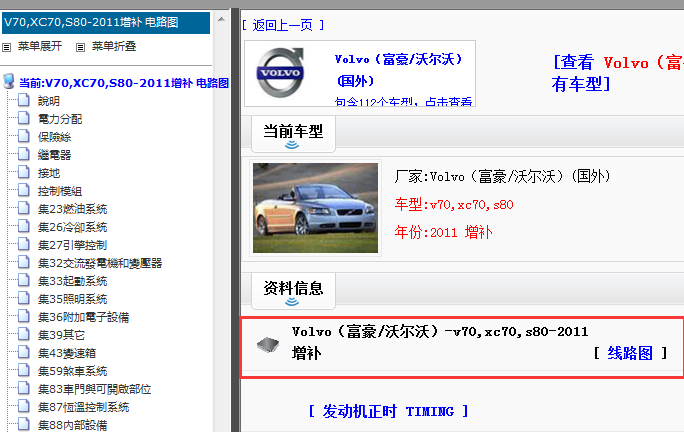Click the page icon next to 集35照明系統
684x432 pixels.
click(x=24, y=298)
